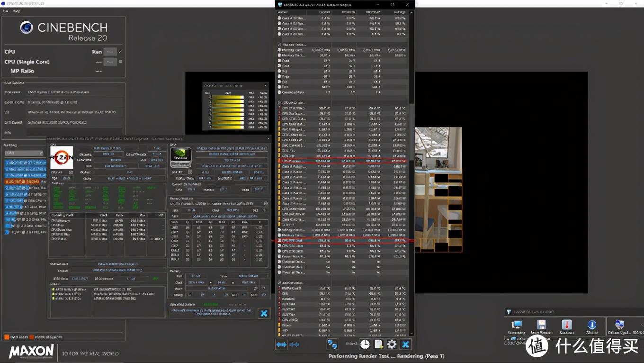
Task: Select the orange highlighted entry in Cinebench ranking
Action: pos(26,181)
